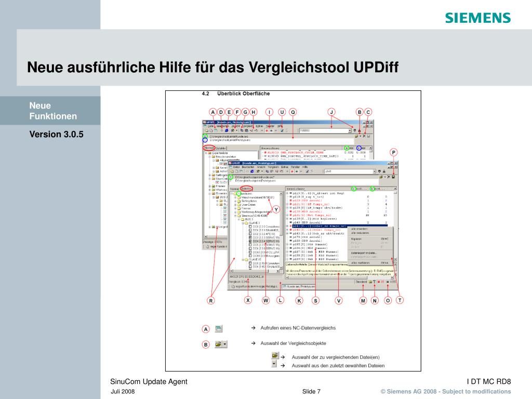This screenshot has width=532, height=399.
Task: Click equal-sign icon in back window toolbar
Action: pyautogui.click(x=271, y=130)
